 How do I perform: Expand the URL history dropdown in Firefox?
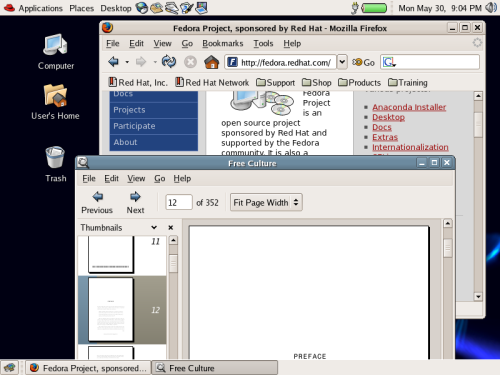[342, 62]
